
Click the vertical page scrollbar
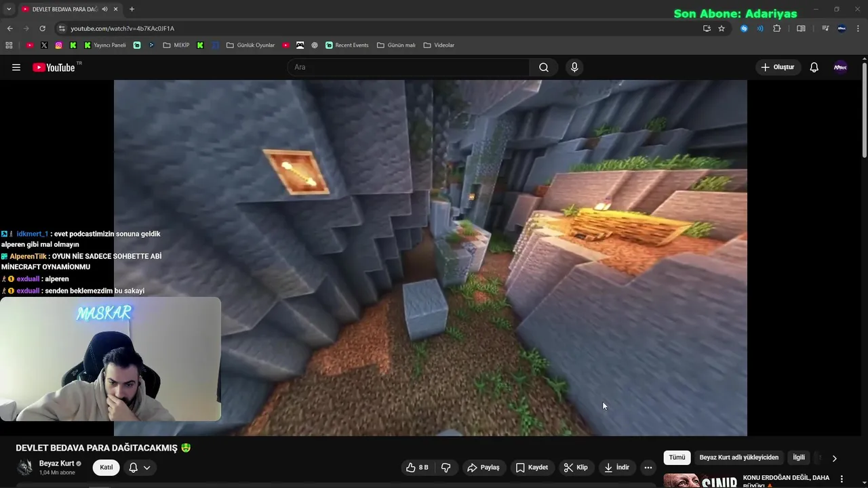pos(864,112)
